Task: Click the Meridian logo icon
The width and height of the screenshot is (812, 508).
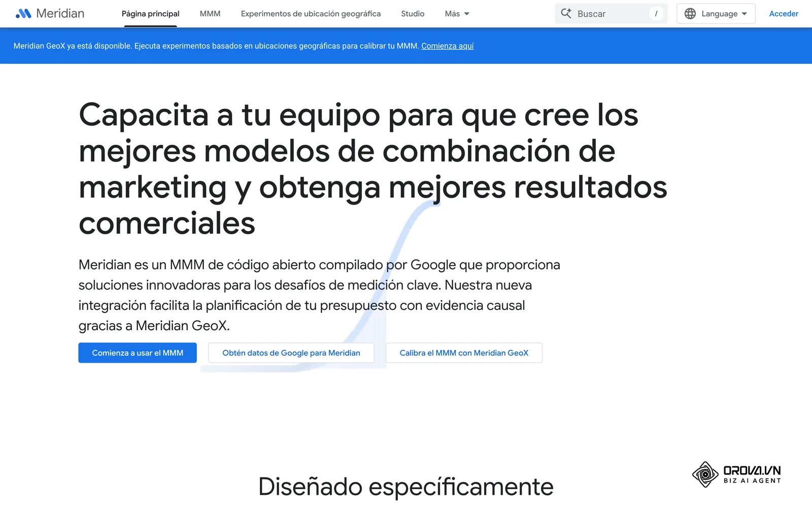Action: 23,14
